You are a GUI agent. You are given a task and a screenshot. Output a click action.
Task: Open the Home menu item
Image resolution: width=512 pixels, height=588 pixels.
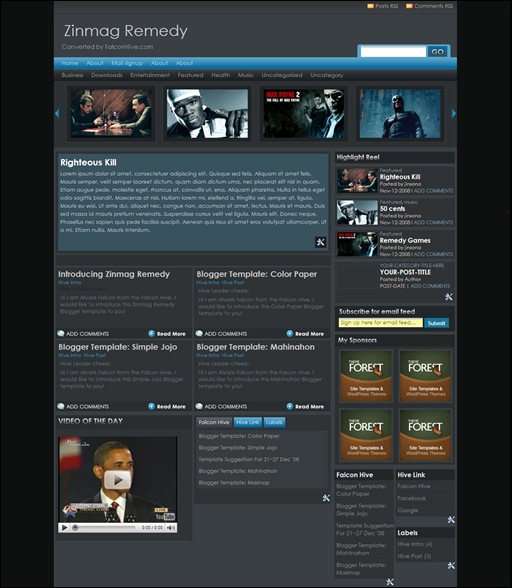[x=70, y=63]
